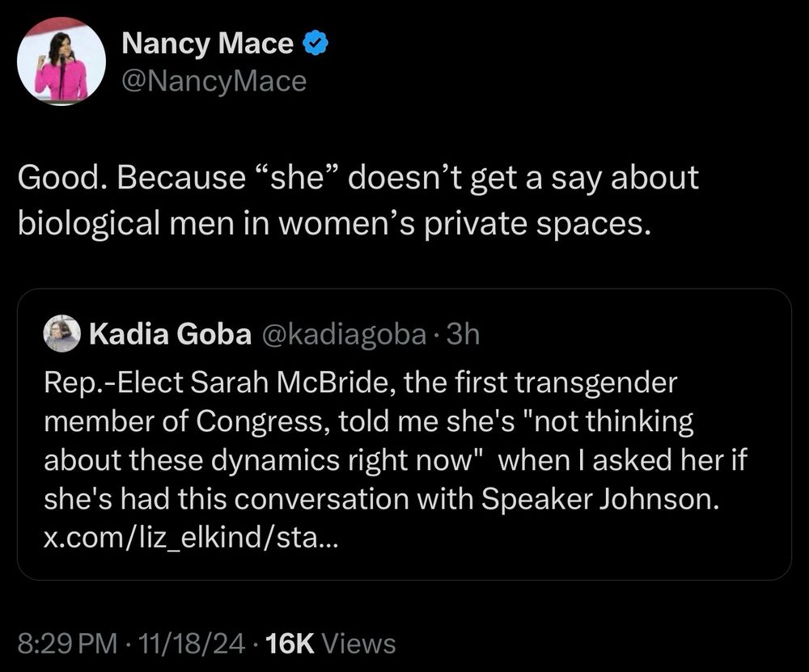Click the blue verified checkmark badge
Screen dimensions: 809x672
(x=314, y=44)
